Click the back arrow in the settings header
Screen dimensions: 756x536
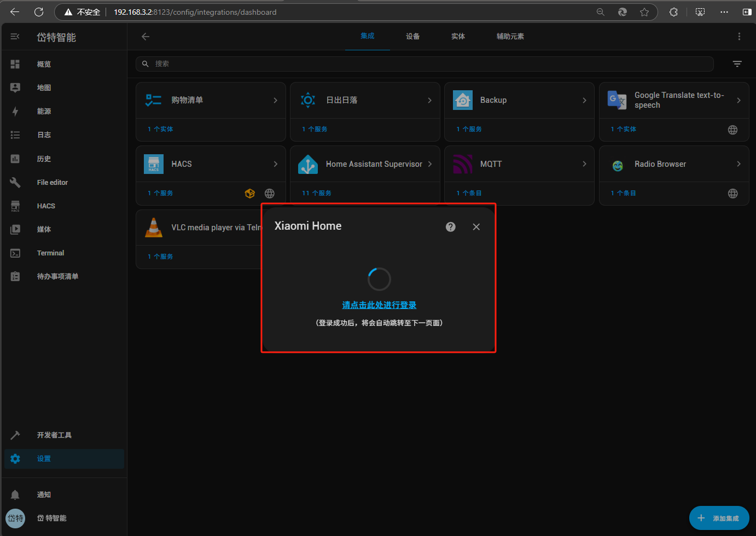click(146, 37)
